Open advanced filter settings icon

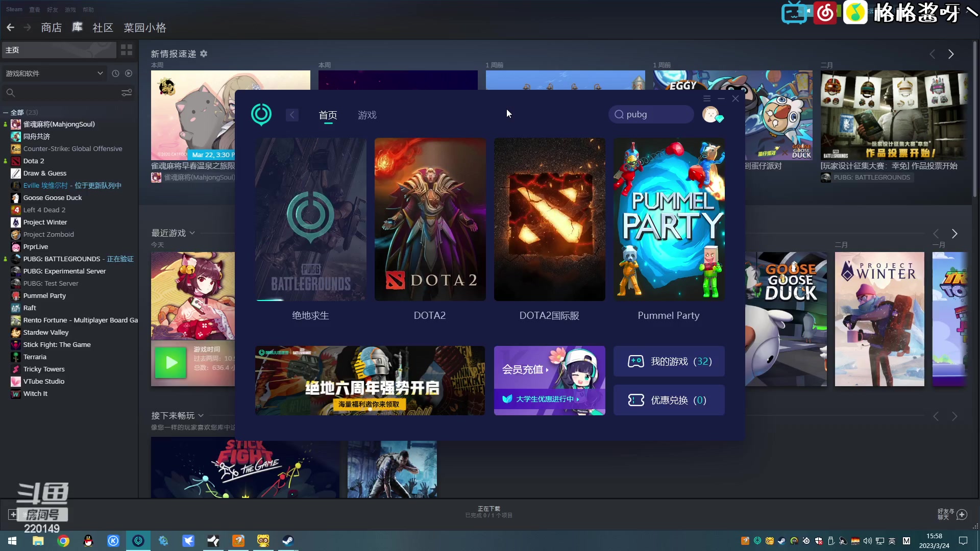click(x=127, y=93)
